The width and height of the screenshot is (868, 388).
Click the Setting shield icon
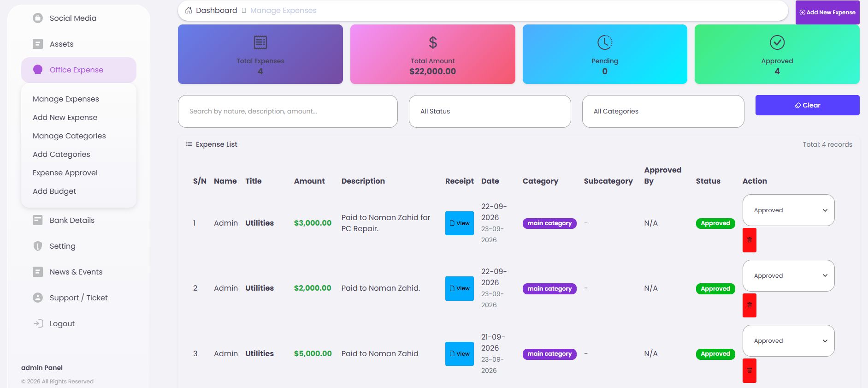(x=38, y=246)
